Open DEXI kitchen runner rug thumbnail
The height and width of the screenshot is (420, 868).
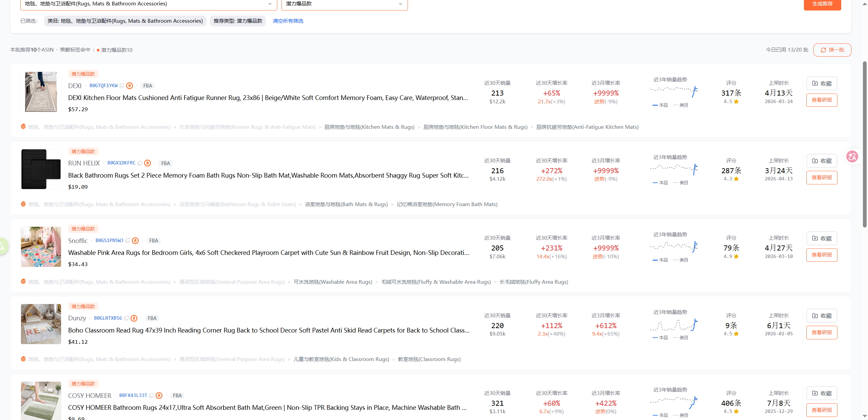(41, 92)
